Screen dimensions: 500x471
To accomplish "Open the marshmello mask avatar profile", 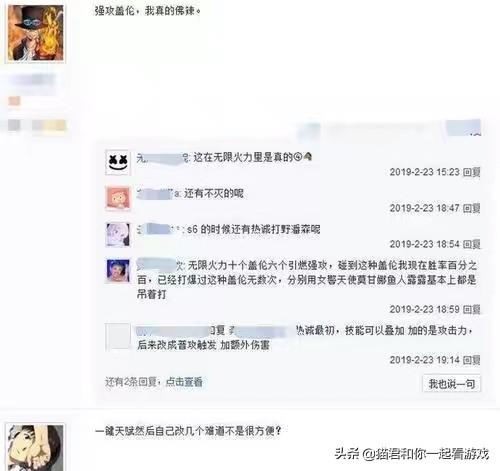I will coord(118,162).
